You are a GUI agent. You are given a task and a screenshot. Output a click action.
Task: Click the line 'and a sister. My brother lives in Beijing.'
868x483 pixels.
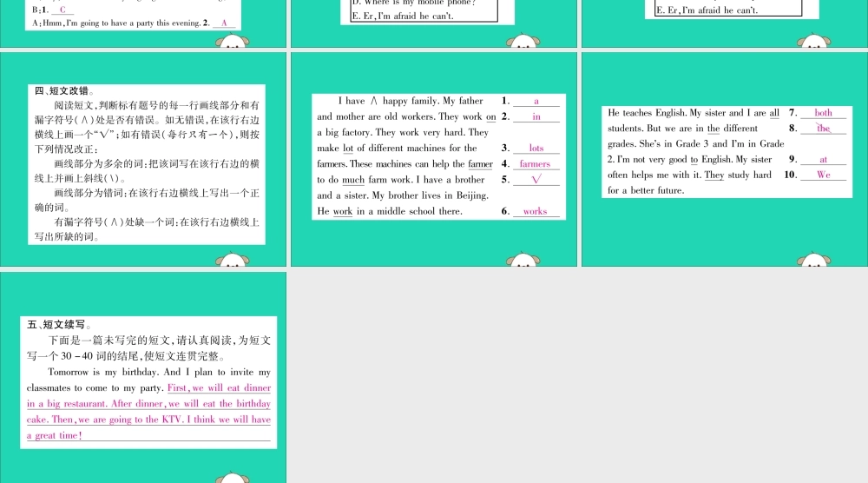(403, 195)
